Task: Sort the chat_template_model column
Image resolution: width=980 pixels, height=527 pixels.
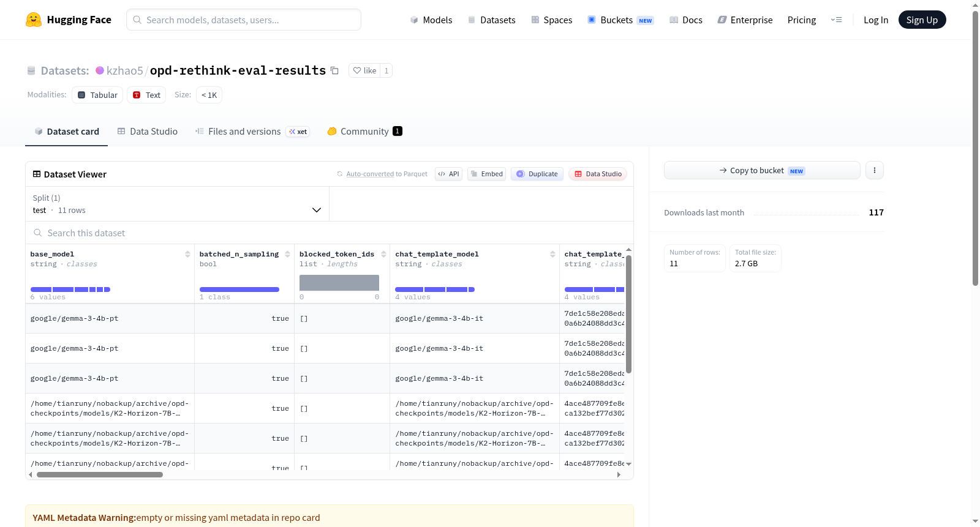Action: 552,254
